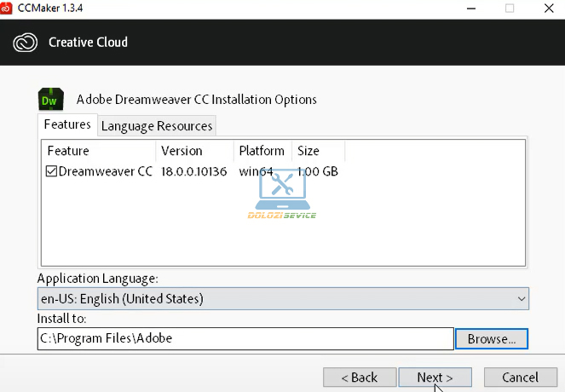
Task: Click the CCMaker icon in the title bar
Action: tap(9, 8)
